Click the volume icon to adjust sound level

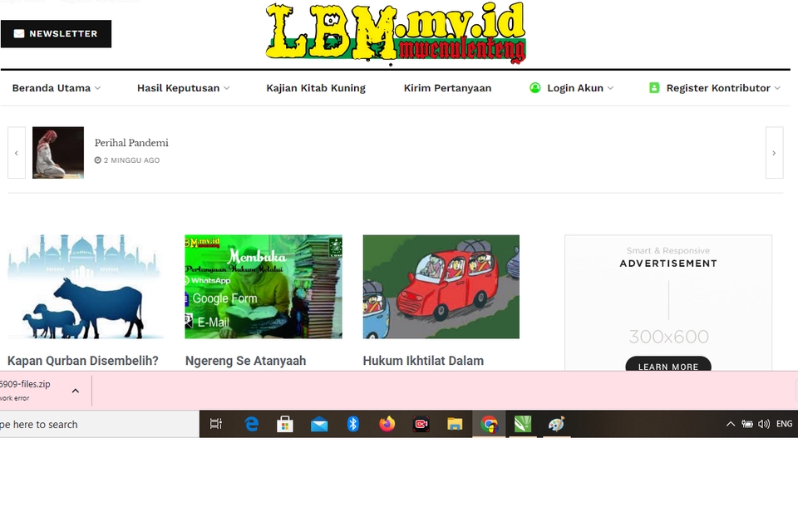[764, 424]
